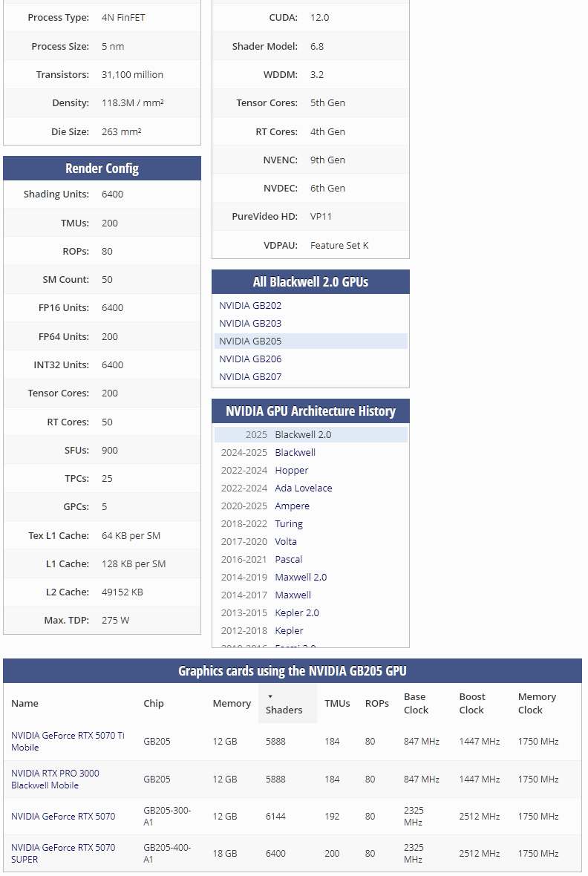Select the Shader Model value 6.8
This screenshot has height=876, width=588.
coord(317,46)
